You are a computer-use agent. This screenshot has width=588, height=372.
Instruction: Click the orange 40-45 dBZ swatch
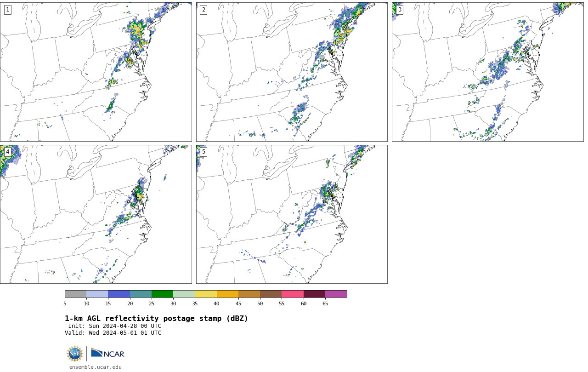(x=227, y=294)
